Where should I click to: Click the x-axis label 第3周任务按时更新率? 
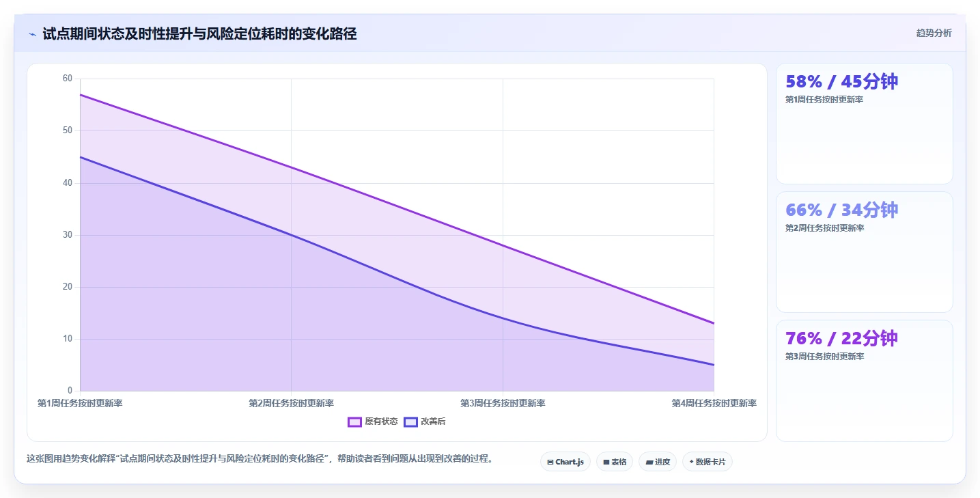(503, 403)
